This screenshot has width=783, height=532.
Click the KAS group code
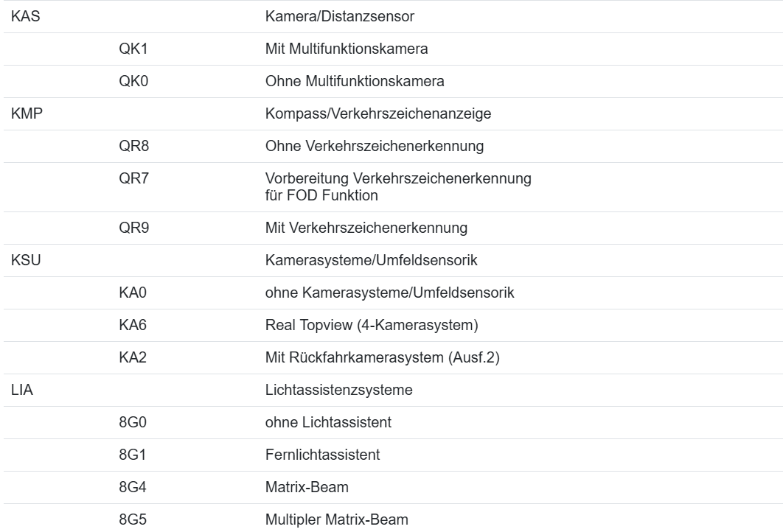25,17
